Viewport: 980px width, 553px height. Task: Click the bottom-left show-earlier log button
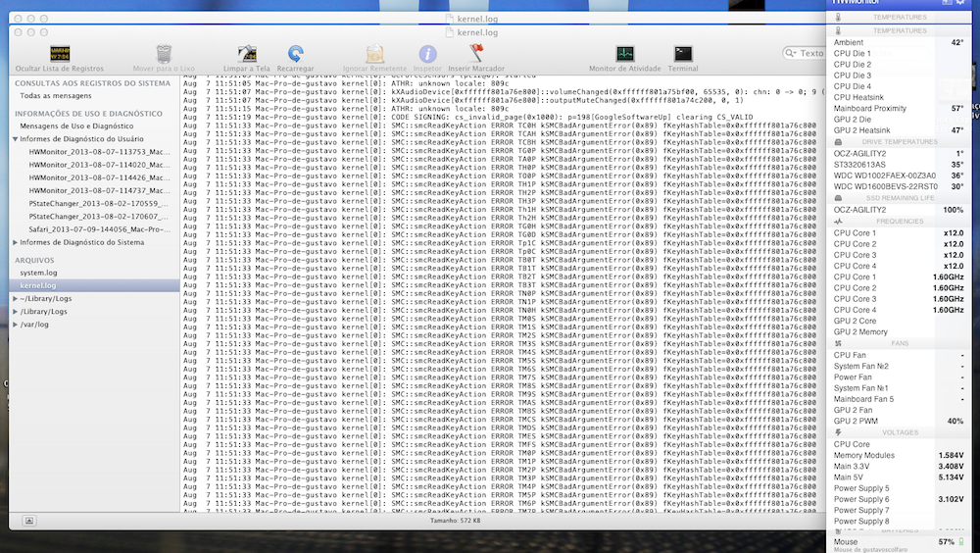pos(29,520)
